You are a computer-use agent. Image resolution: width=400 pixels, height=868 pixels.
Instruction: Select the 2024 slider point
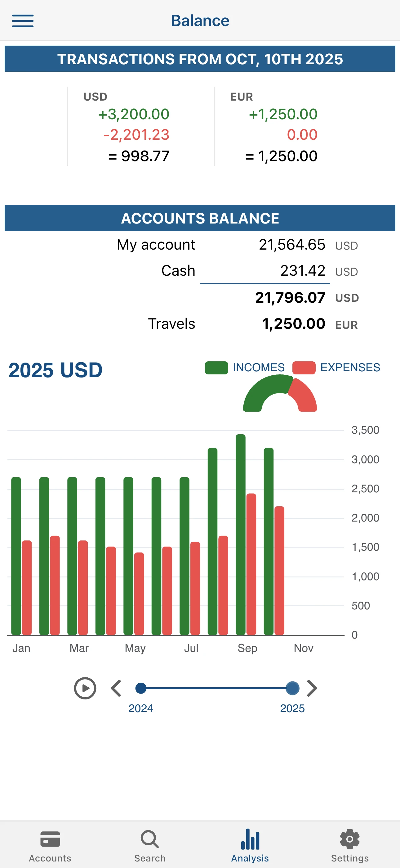(141, 688)
